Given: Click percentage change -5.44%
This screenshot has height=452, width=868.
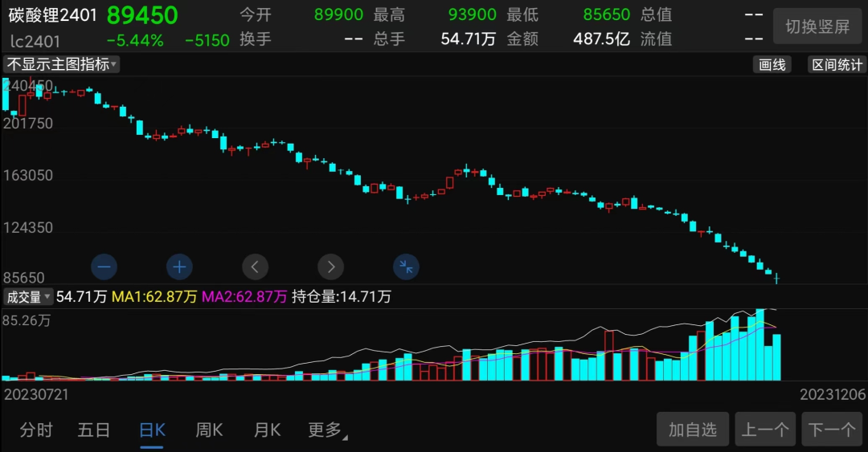Looking at the screenshot, I should (x=135, y=40).
